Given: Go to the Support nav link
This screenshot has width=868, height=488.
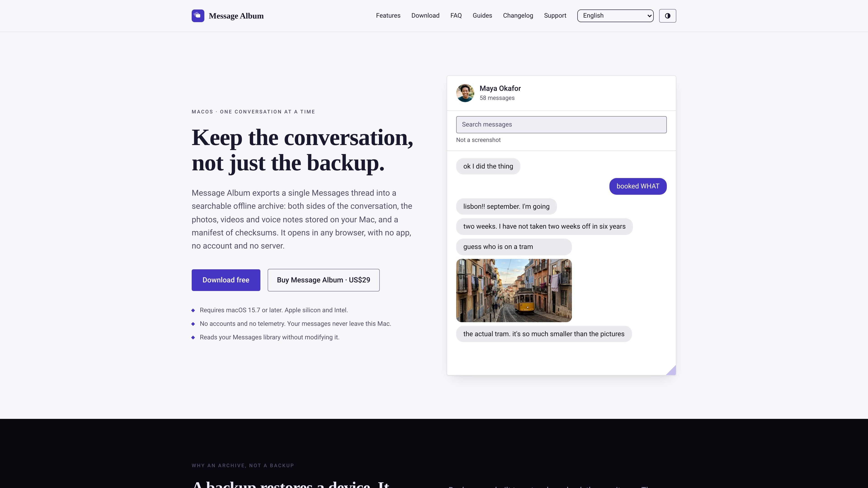Looking at the screenshot, I should 555,16.
